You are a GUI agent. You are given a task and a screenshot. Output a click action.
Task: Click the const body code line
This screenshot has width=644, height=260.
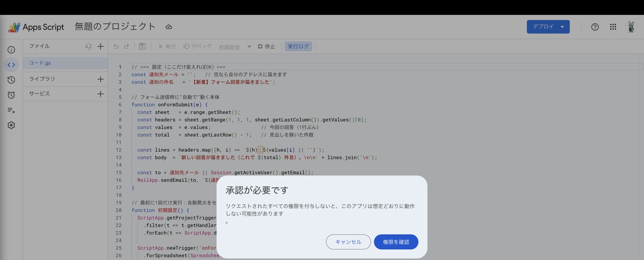point(257,158)
